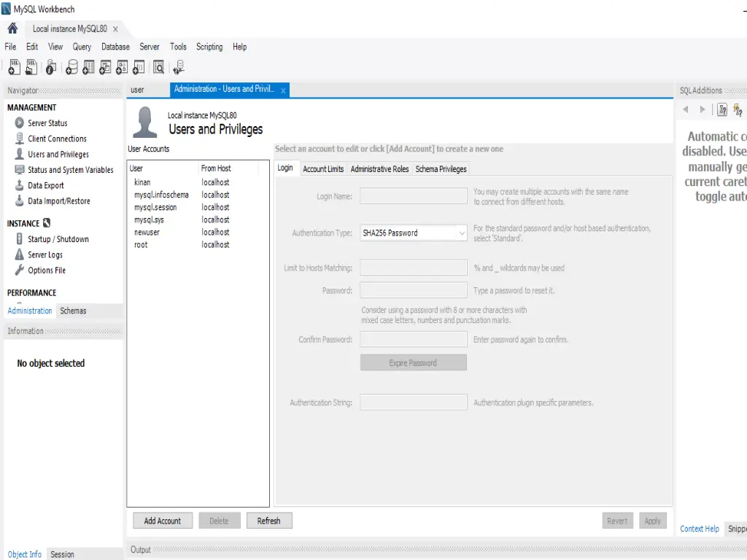
Task: Open SQL script file icon
Action: pos(31,67)
